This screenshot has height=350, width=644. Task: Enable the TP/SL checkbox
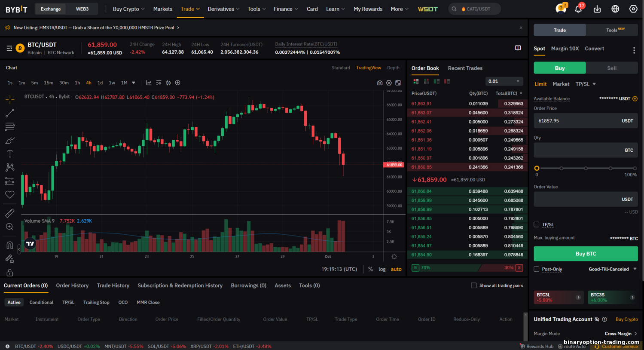(x=536, y=224)
